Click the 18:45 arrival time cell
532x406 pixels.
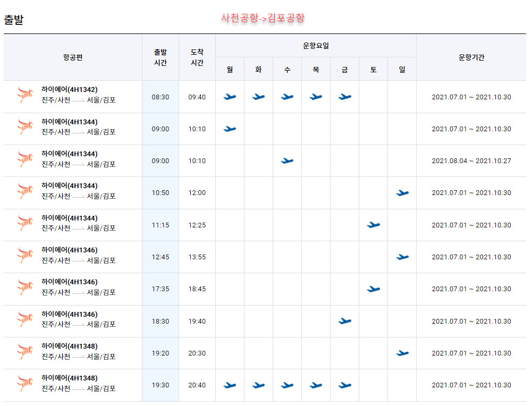tap(197, 289)
